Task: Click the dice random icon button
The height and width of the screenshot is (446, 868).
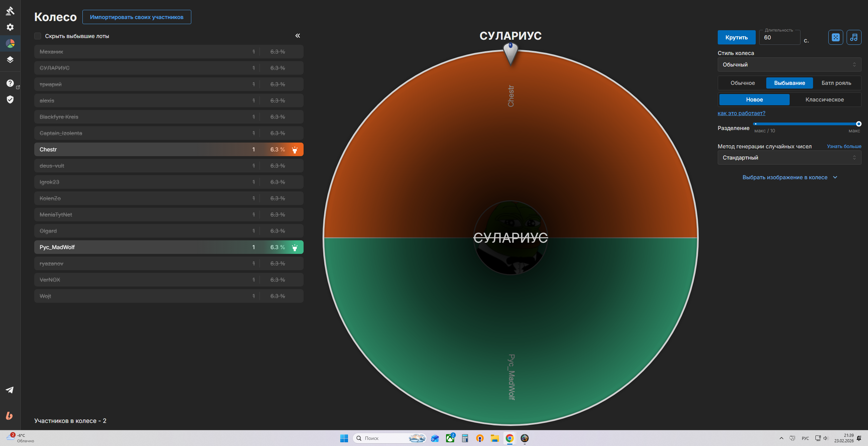Action: 836,37
